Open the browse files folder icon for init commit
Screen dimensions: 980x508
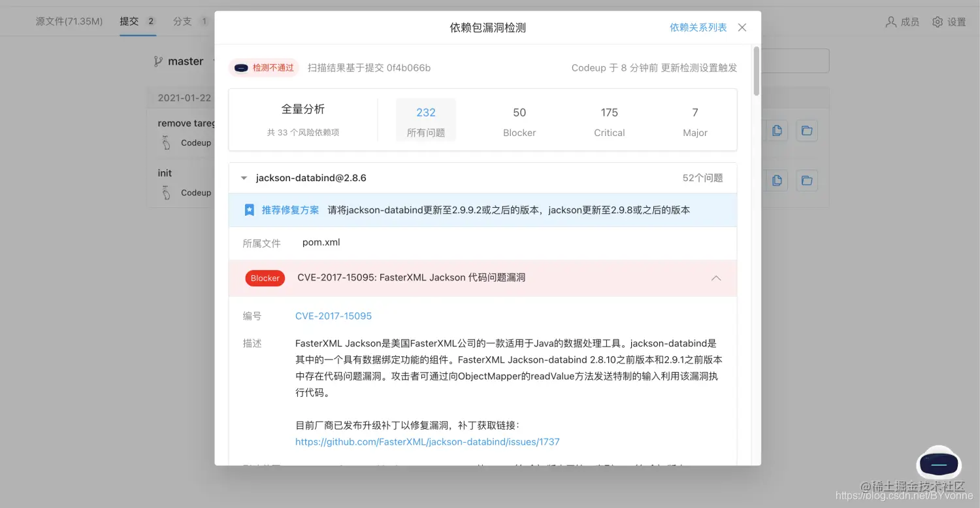tap(806, 180)
